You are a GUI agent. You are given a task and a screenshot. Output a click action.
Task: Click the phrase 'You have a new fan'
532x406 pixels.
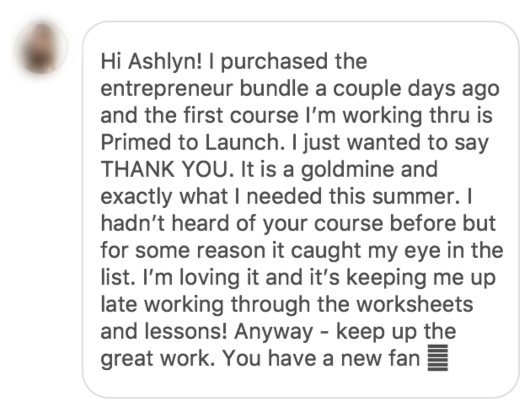pos(321,358)
